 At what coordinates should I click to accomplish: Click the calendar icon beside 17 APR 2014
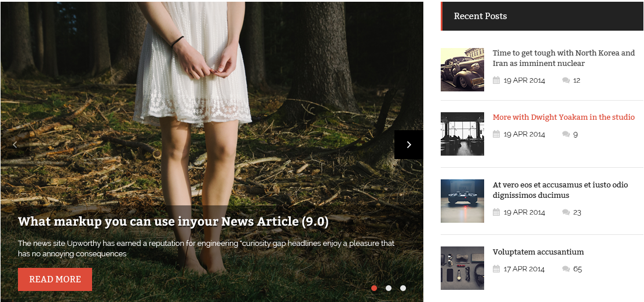pyautogui.click(x=496, y=269)
